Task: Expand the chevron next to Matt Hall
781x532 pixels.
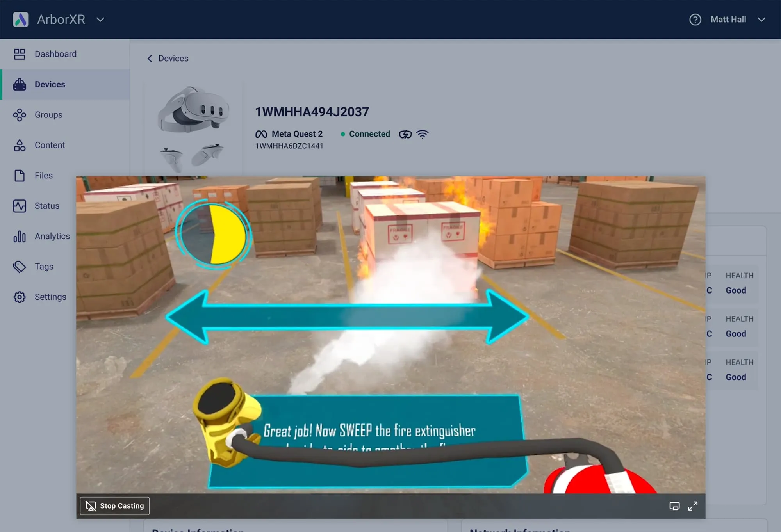Action: pyautogui.click(x=761, y=20)
